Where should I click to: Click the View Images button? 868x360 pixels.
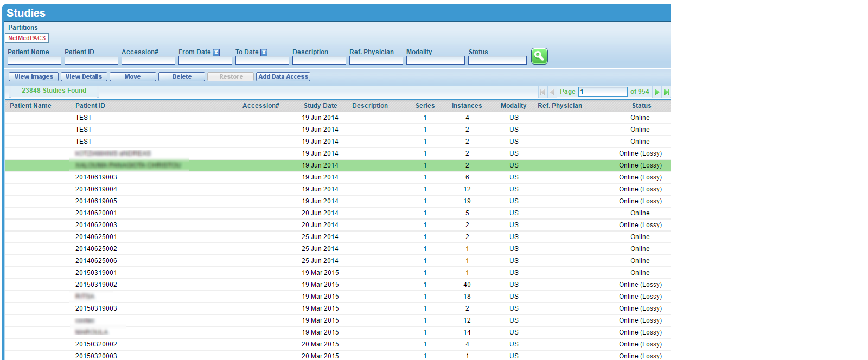[x=34, y=76]
